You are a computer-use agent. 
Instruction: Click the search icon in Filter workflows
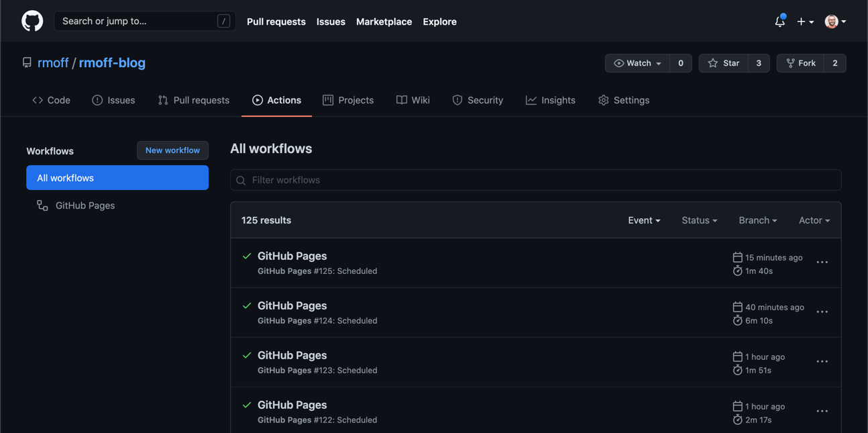(x=241, y=180)
